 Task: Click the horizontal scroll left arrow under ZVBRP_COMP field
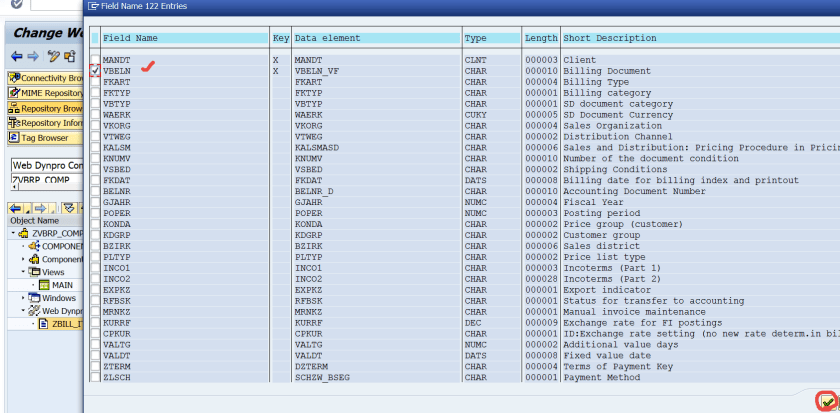13,187
